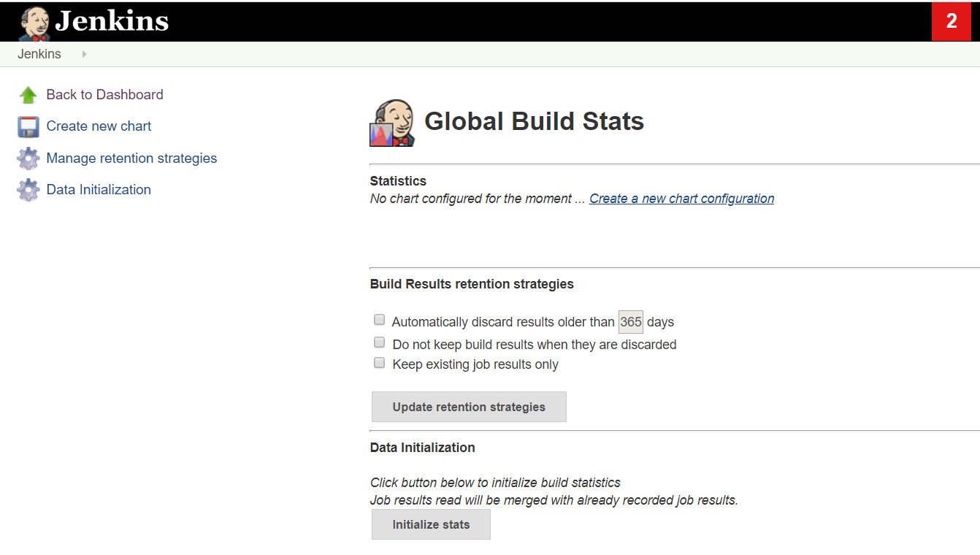Click the Global Build Stats mascot icon
Screen dimensions: 980x555
[393, 123]
